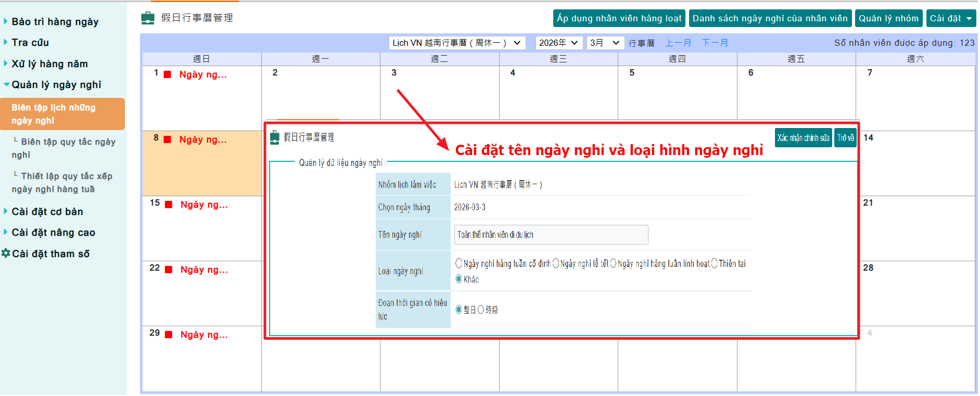This screenshot has height=396, width=980.
Task: Select Ngày nghỉ lễ tết radio option
Action: (x=555, y=263)
